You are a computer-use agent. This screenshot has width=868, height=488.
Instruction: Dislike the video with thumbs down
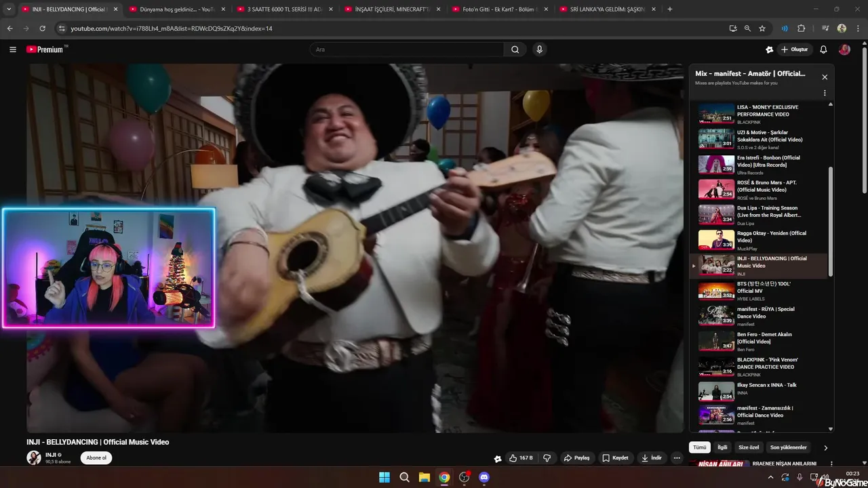click(547, 457)
